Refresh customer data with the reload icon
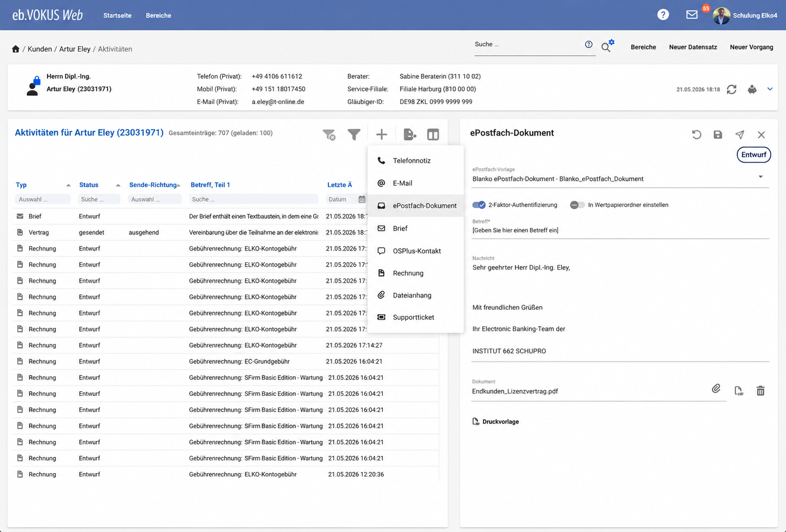The width and height of the screenshot is (786, 532). [731, 89]
